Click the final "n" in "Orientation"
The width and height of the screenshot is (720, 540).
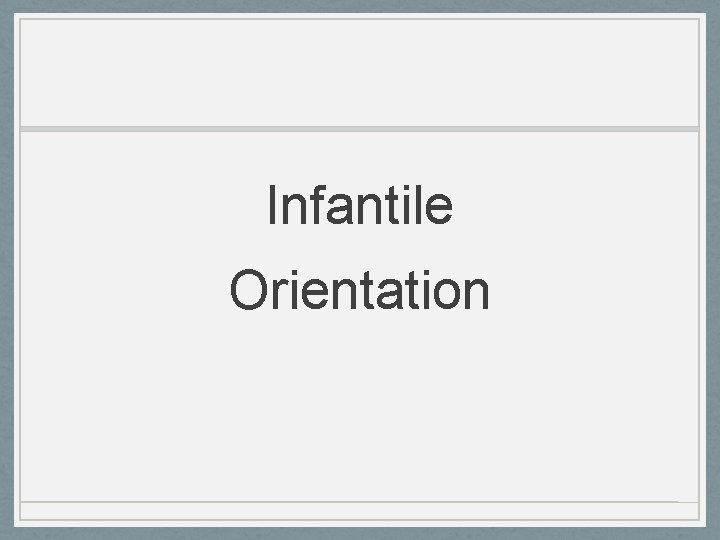[x=477, y=293]
